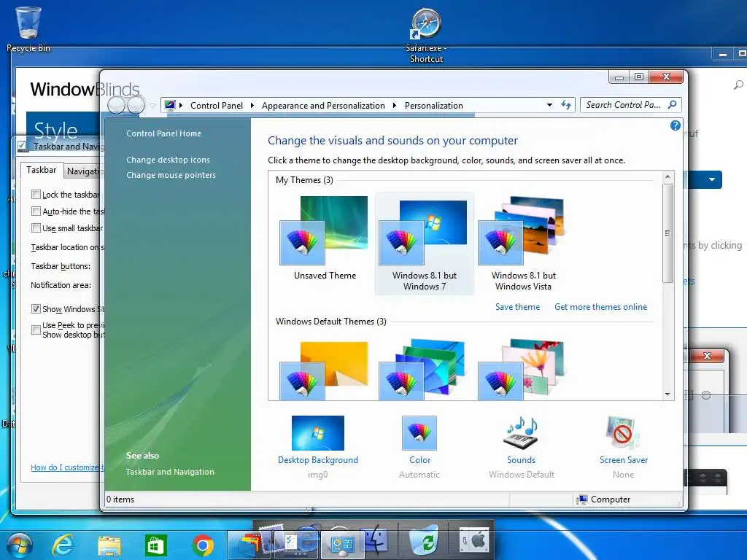Image resolution: width=747 pixels, height=560 pixels.
Task: Click Control Panel in the breadcrumb
Action: (217, 105)
